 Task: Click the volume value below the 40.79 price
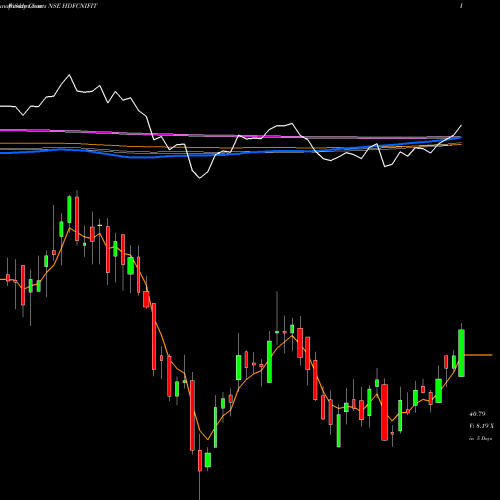[481, 426]
